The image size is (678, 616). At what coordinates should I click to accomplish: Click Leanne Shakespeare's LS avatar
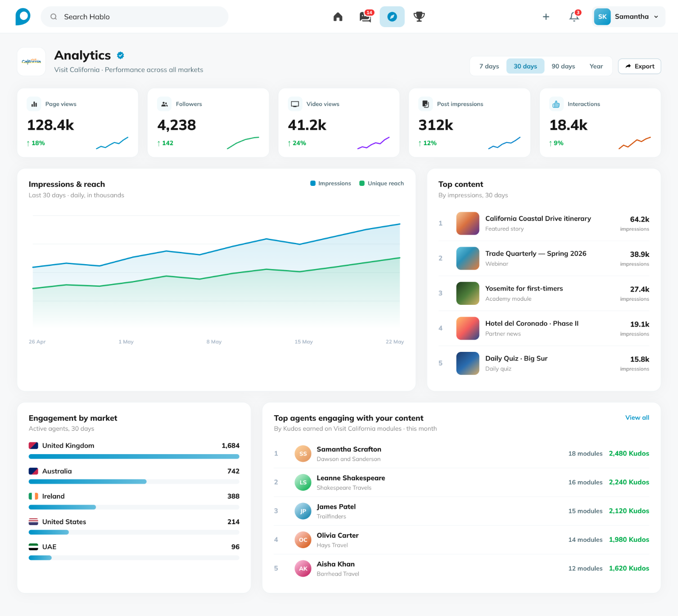pos(303,482)
